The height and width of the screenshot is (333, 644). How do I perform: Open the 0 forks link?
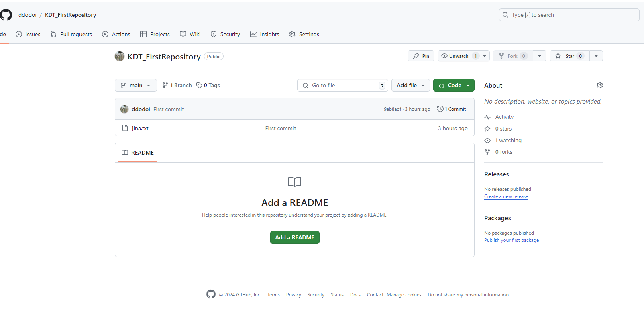[504, 152]
